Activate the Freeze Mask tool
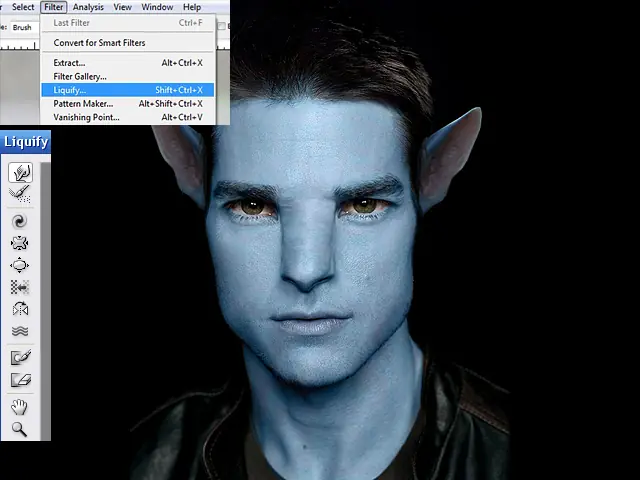Image resolution: width=640 pixels, height=480 pixels. tap(20, 357)
